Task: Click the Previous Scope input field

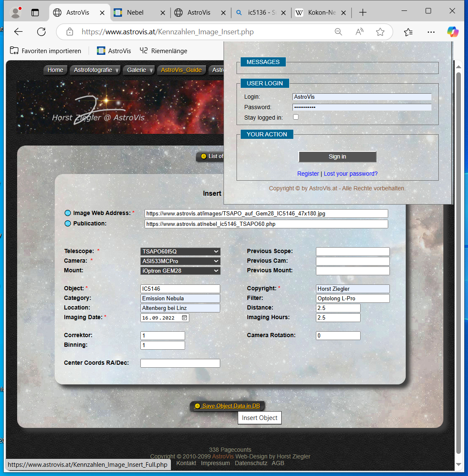Action: pos(353,251)
